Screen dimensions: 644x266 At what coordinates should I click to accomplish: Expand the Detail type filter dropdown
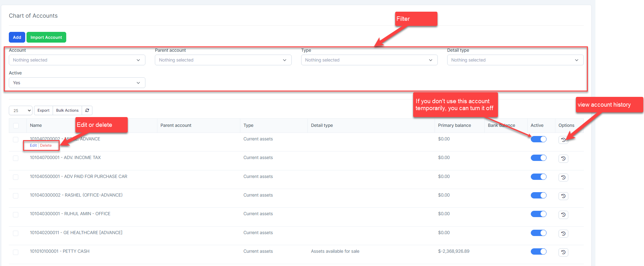[515, 60]
